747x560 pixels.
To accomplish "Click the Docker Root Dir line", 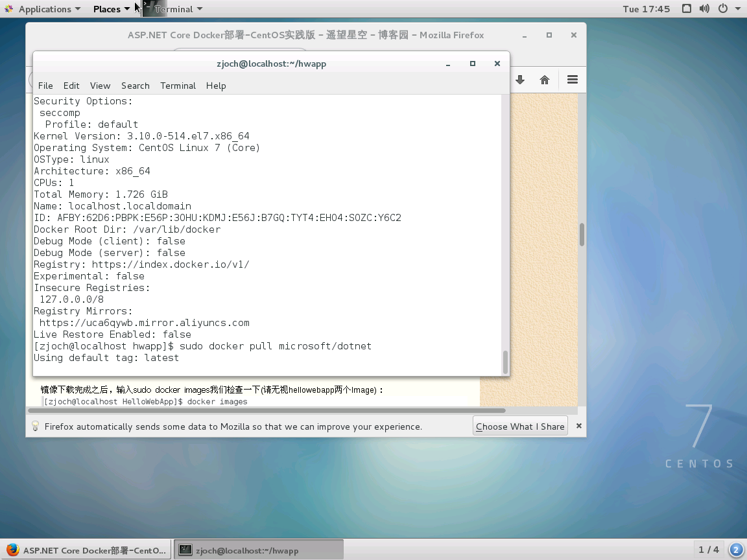I will point(127,229).
